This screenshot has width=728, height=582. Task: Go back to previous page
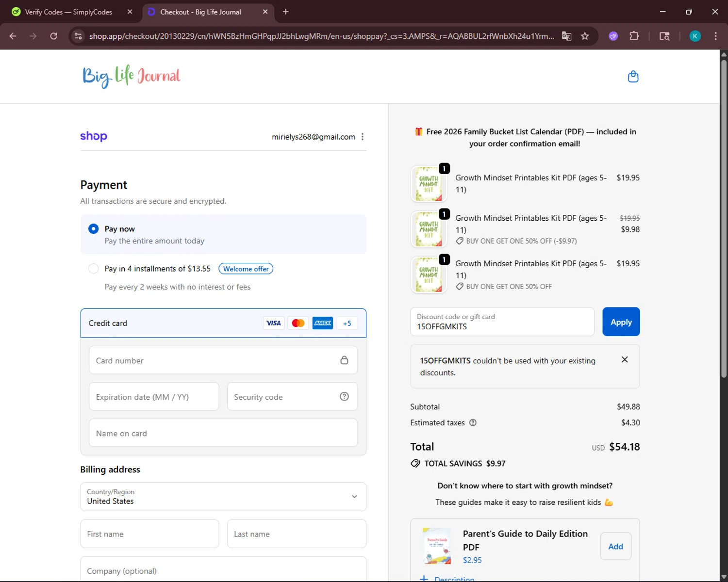(x=13, y=36)
